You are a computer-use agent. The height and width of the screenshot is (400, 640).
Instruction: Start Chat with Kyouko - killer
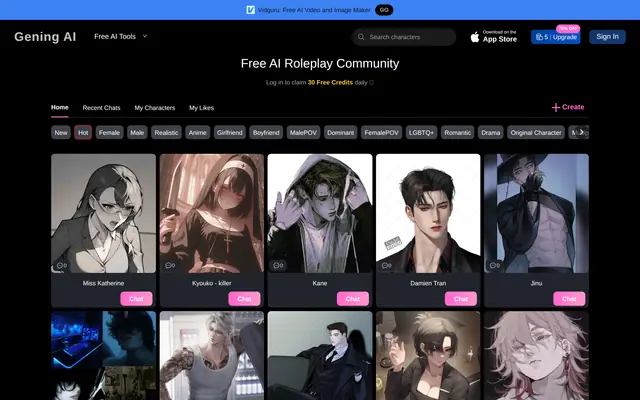pos(244,299)
